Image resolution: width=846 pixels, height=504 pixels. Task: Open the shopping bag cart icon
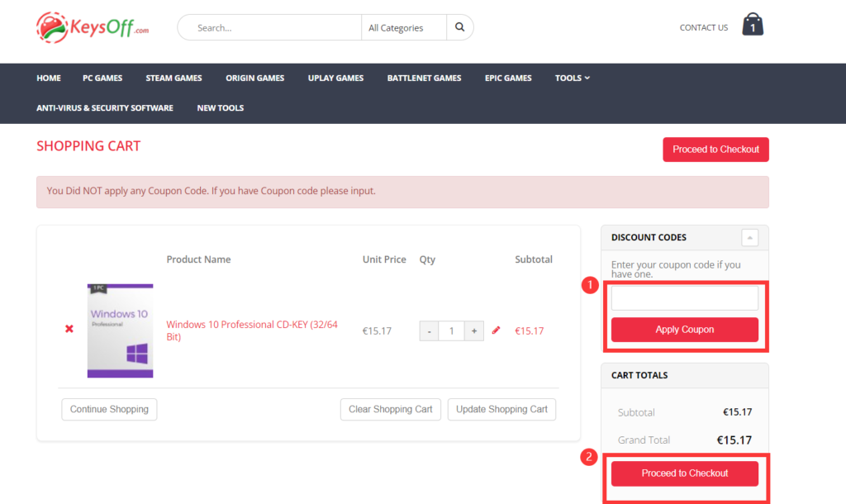[x=753, y=25]
